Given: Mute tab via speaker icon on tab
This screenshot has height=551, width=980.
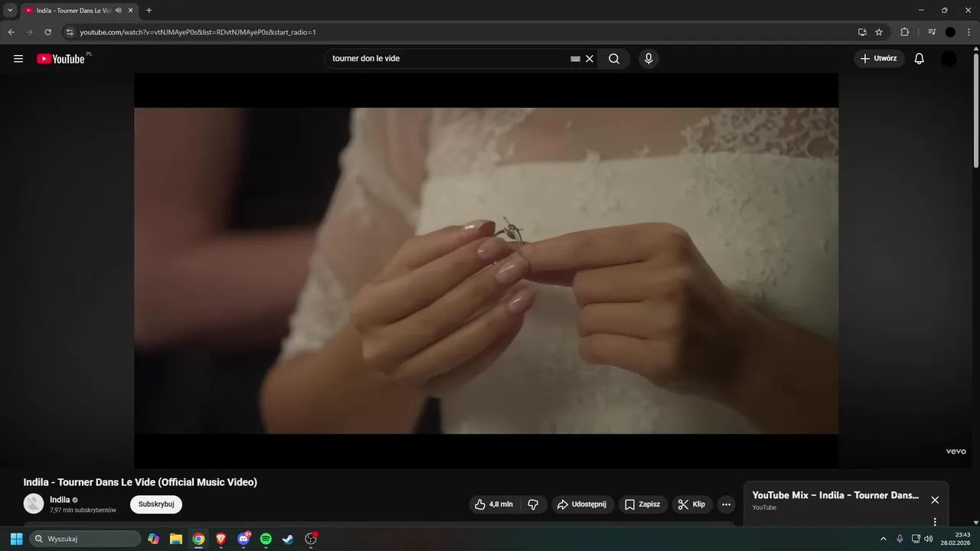Looking at the screenshot, I should [x=119, y=11].
